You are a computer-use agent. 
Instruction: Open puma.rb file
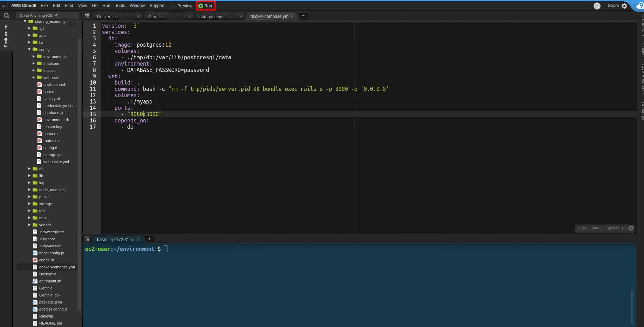click(x=50, y=134)
